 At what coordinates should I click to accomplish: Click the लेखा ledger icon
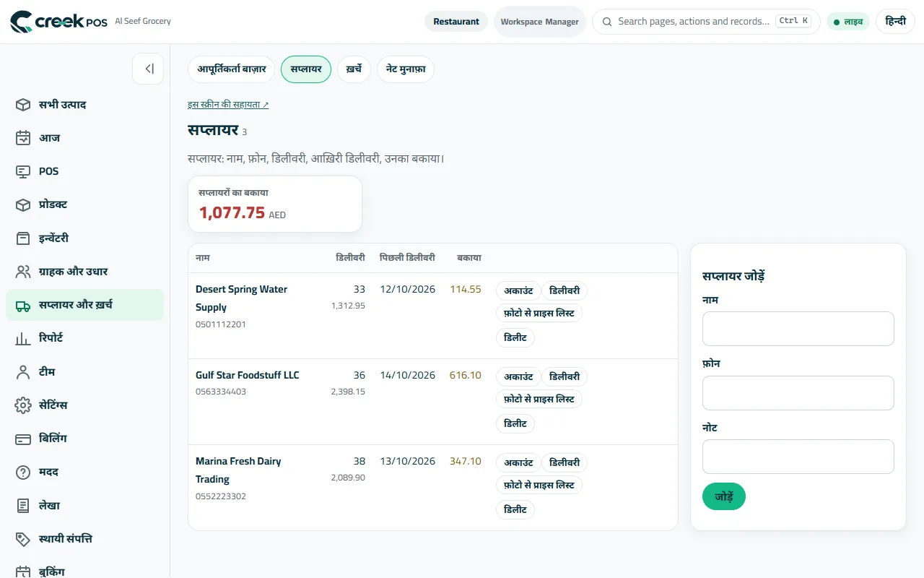pyautogui.click(x=23, y=505)
